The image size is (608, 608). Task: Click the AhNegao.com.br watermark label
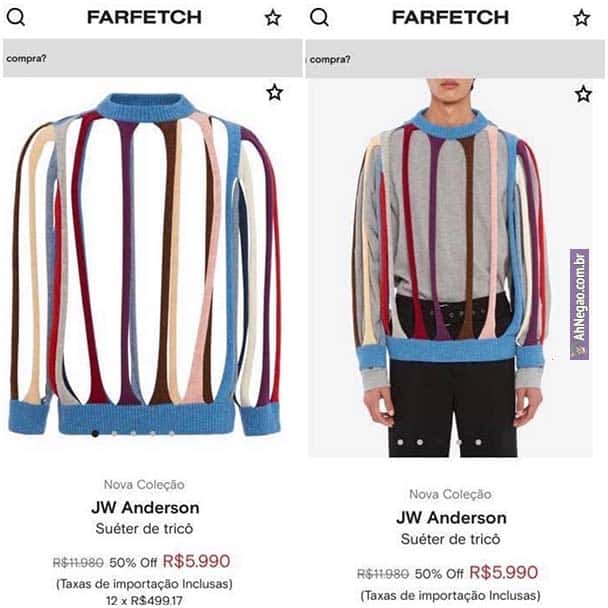point(579,304)
